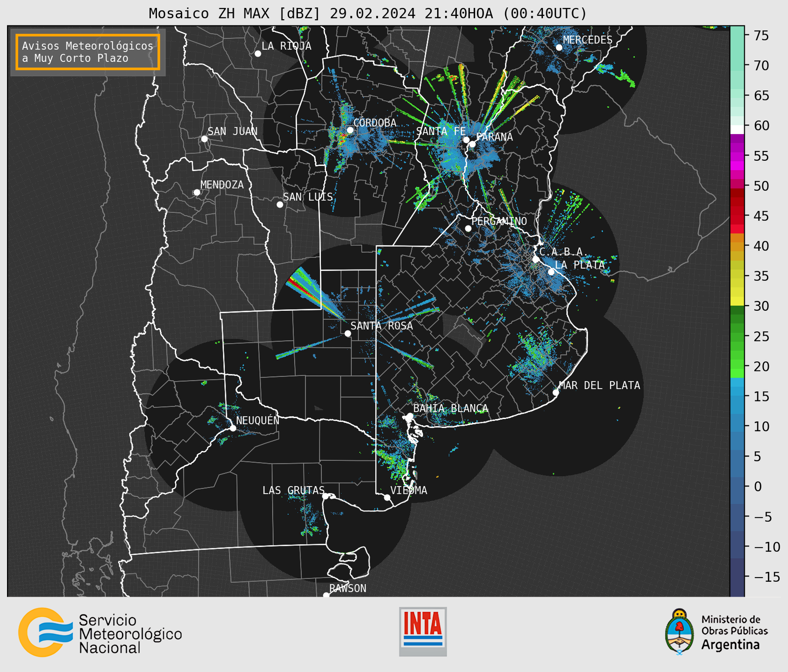
Task: Click the SAN JUAN city marker
Action: (x=204, y=139)
